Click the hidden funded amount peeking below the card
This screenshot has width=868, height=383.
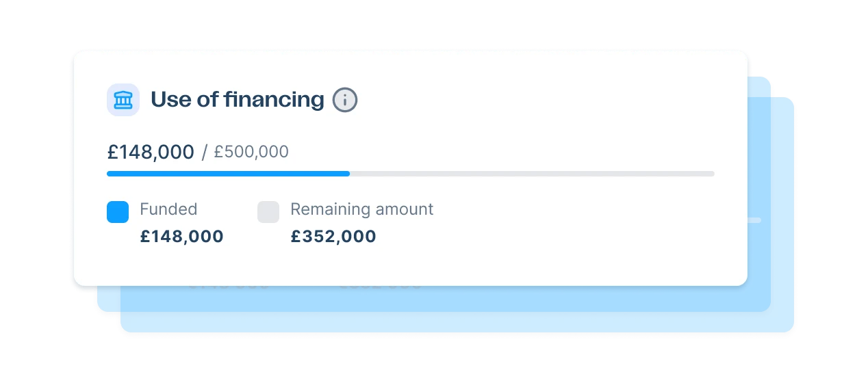coord(229,284)
